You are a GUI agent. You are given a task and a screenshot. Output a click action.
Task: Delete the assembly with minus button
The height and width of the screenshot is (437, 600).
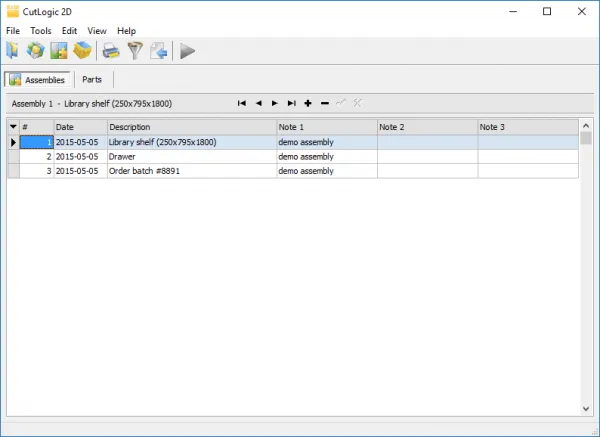324,103
